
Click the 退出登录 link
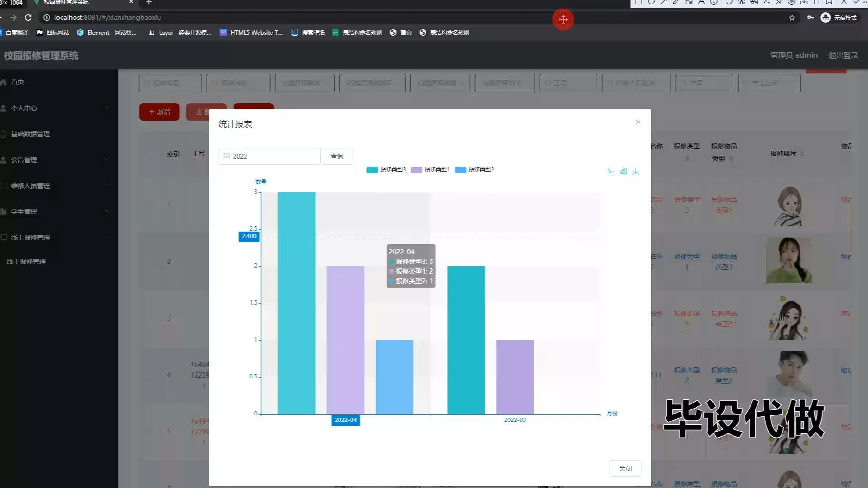843,55
